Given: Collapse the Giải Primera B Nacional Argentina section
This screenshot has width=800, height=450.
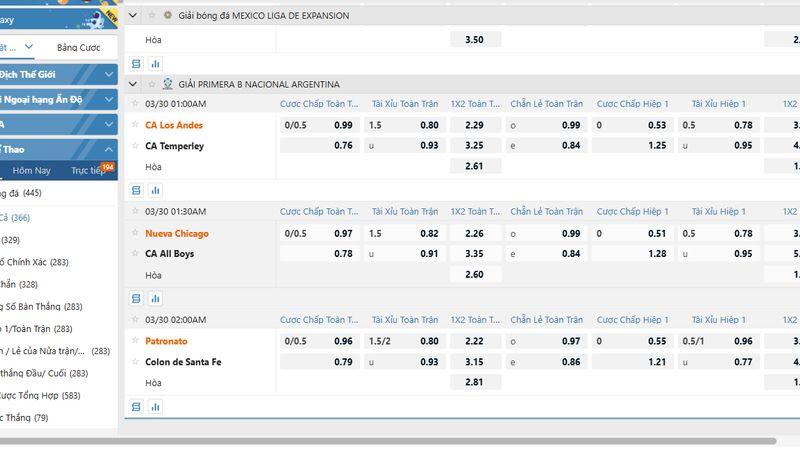Looking at the screenshot, I should point(135,84).
